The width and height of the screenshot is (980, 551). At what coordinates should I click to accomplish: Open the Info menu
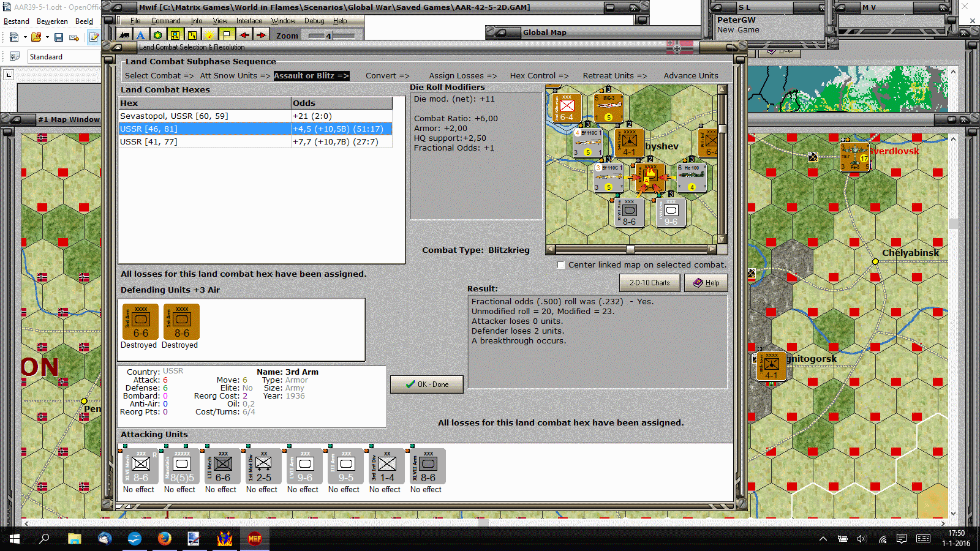197,21
